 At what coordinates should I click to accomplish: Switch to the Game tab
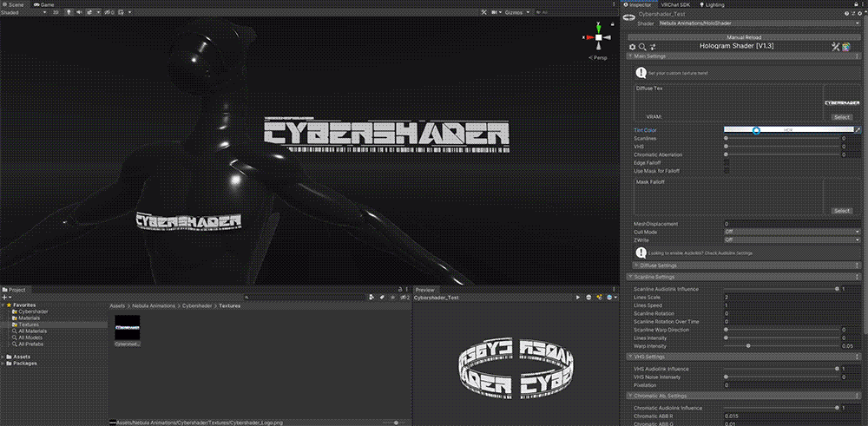[x=43, y=3]
